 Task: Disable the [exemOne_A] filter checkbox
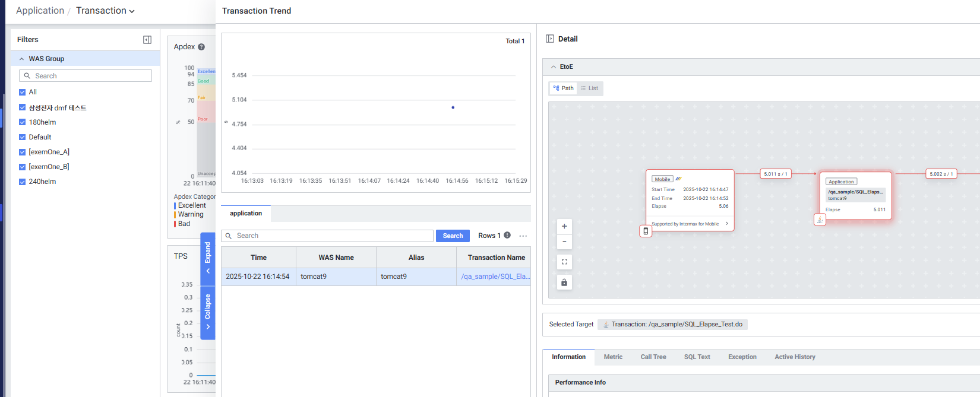(23, 152)
